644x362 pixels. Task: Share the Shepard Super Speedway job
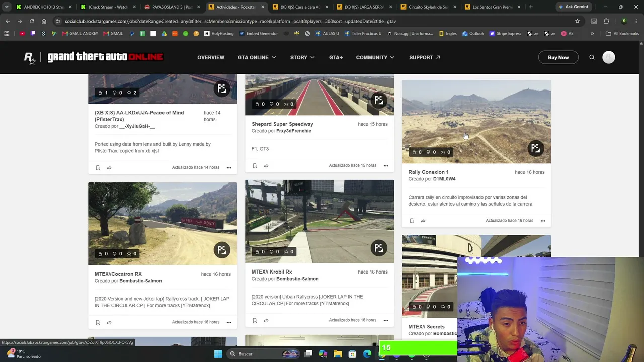[x=266, y=166]
